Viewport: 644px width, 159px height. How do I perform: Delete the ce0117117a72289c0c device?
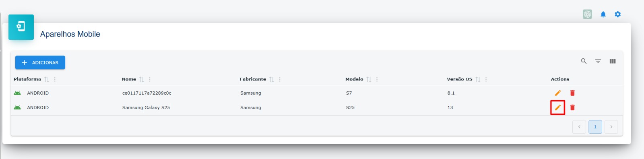(572, 93)
